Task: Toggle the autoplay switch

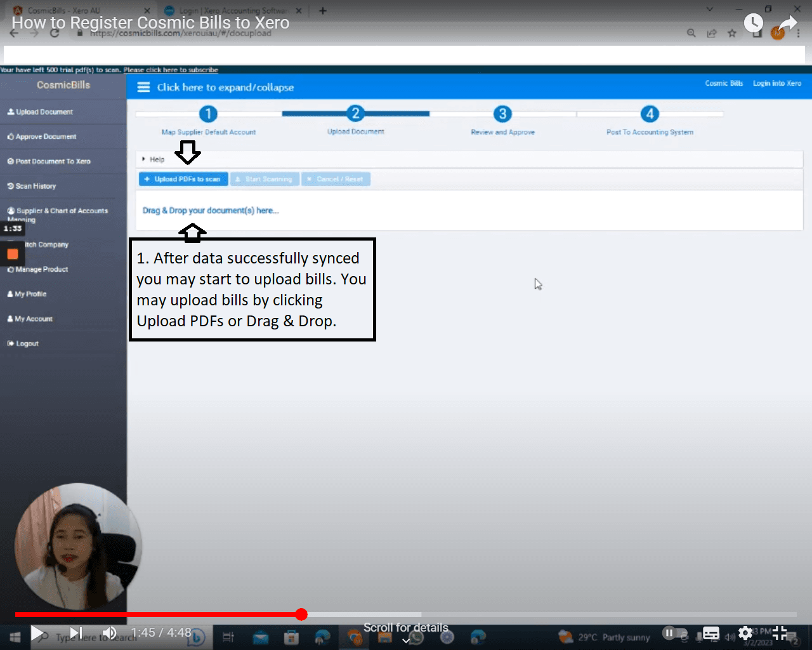Action: [675, 633]
